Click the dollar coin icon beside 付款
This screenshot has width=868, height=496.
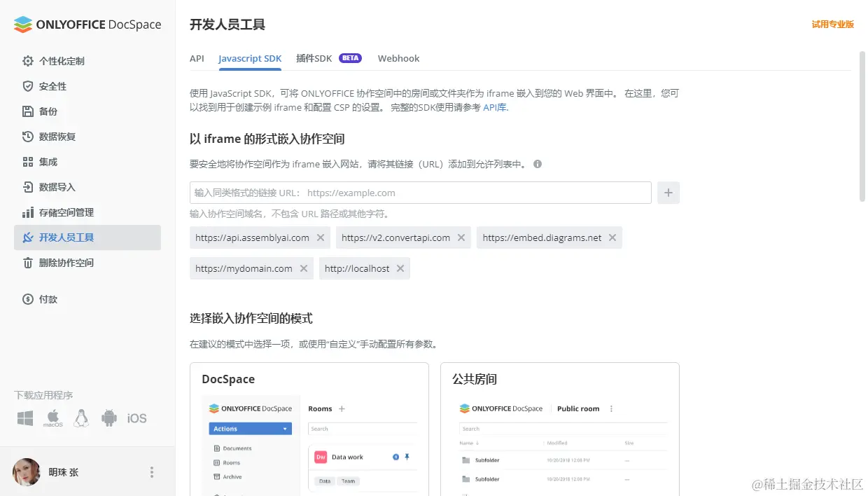[28, 299]
